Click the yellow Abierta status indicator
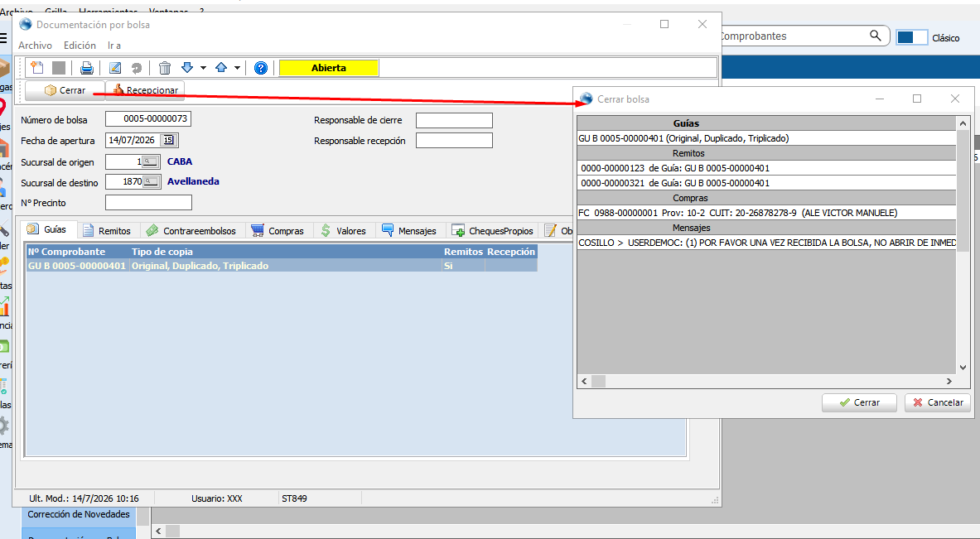 tap(329, 67)
